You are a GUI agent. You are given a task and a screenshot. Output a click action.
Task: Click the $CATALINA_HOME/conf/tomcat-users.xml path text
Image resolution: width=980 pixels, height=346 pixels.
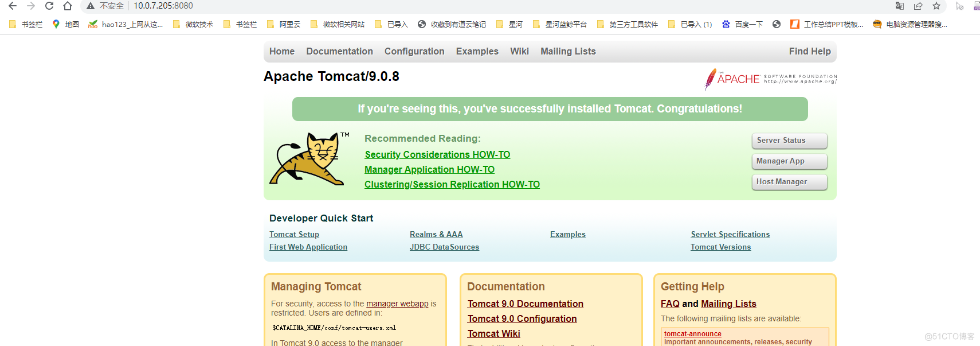(334, 328)
